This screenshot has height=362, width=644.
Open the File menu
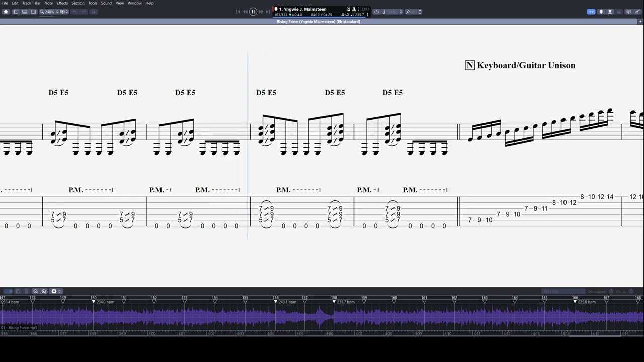pos(5,3)
